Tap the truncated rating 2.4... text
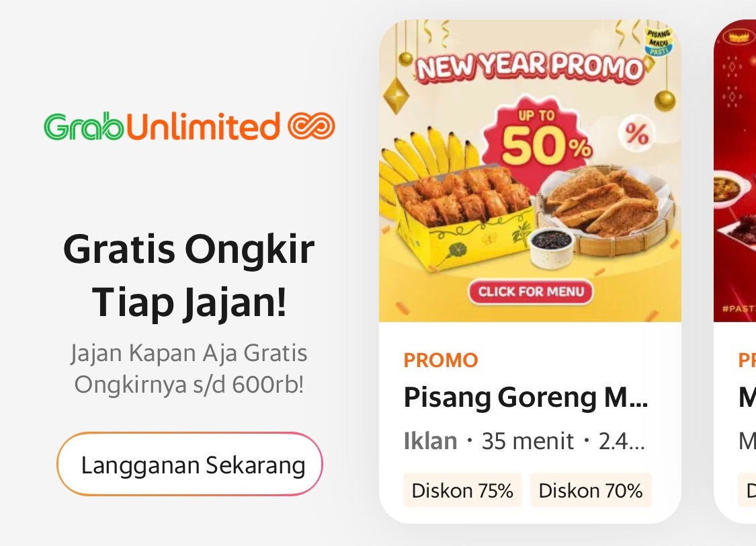The image size is (756, 546). pyautogui.click(x=622, y=441)
